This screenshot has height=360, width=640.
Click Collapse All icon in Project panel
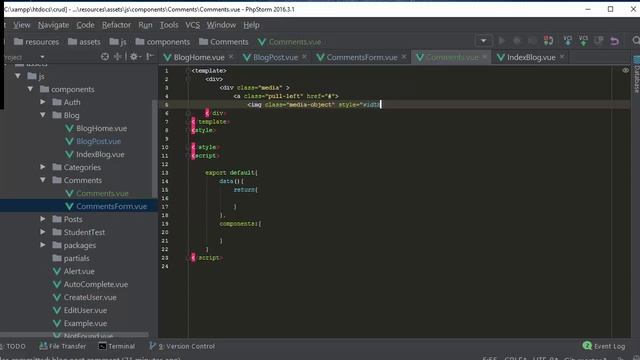click(118, 57)
